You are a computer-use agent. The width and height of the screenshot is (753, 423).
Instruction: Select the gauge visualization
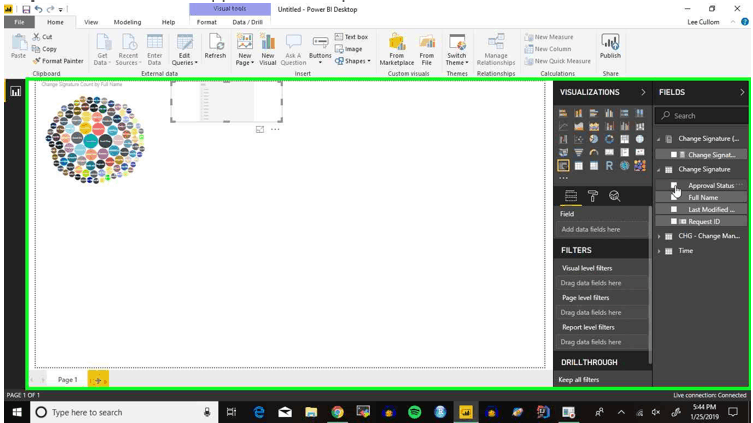click(x=594, y=152)
